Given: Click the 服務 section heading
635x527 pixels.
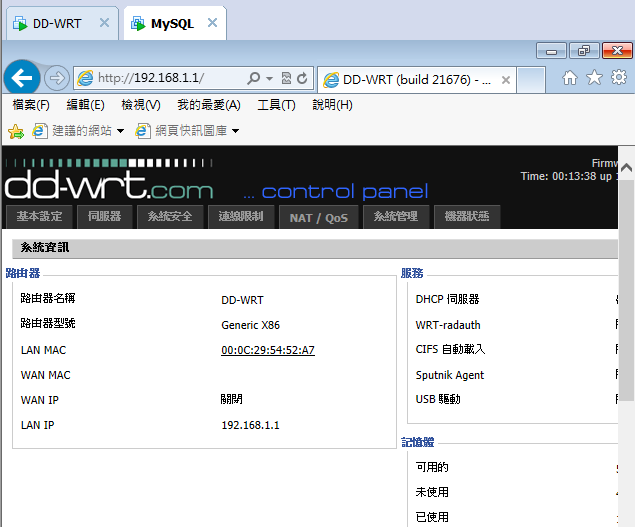Looking at the screenshot, I should tap(412, 273).
